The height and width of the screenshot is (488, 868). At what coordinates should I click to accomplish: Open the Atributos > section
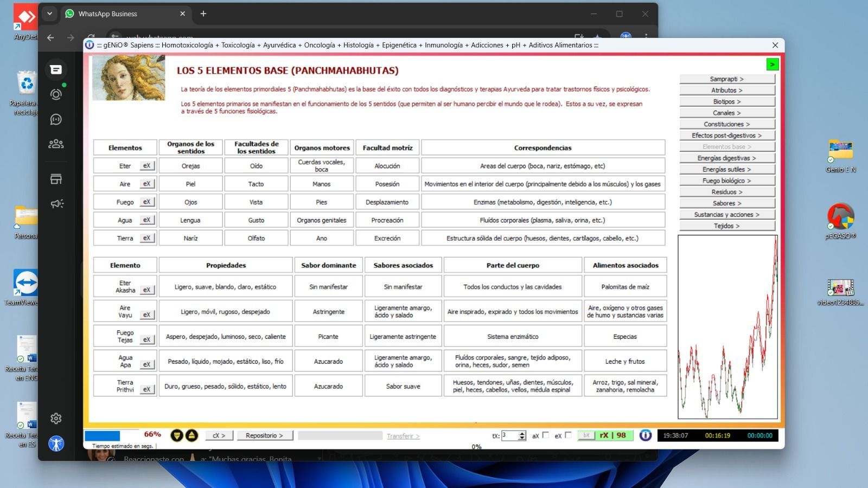pyautogui.click(x=727, y=91)
